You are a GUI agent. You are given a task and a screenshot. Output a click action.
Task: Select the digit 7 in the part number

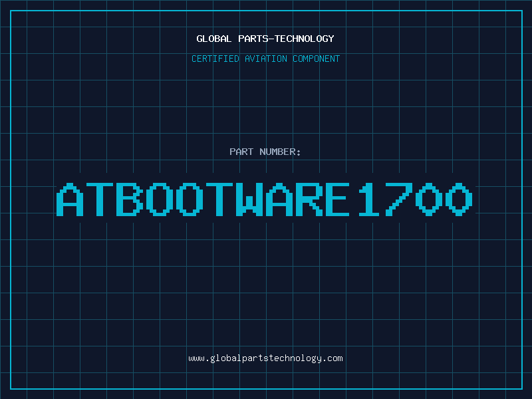click(x=400, y=199)
